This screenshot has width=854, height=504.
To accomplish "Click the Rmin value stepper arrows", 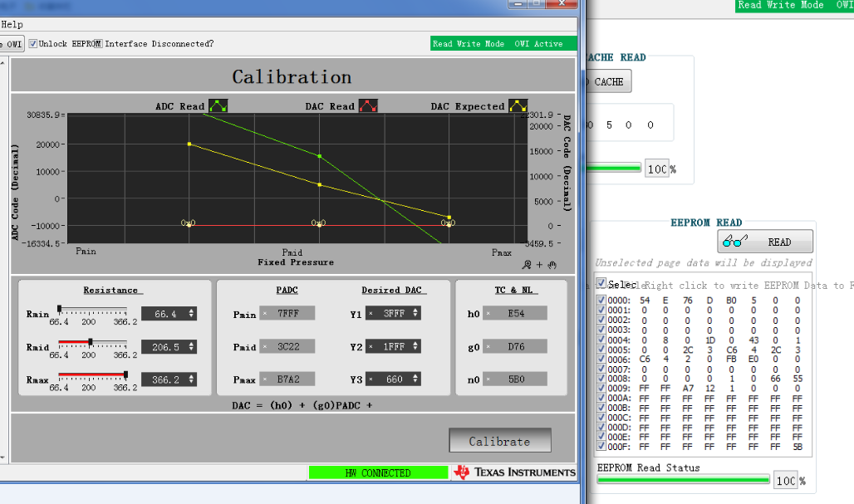I will (x=191, y=314).
